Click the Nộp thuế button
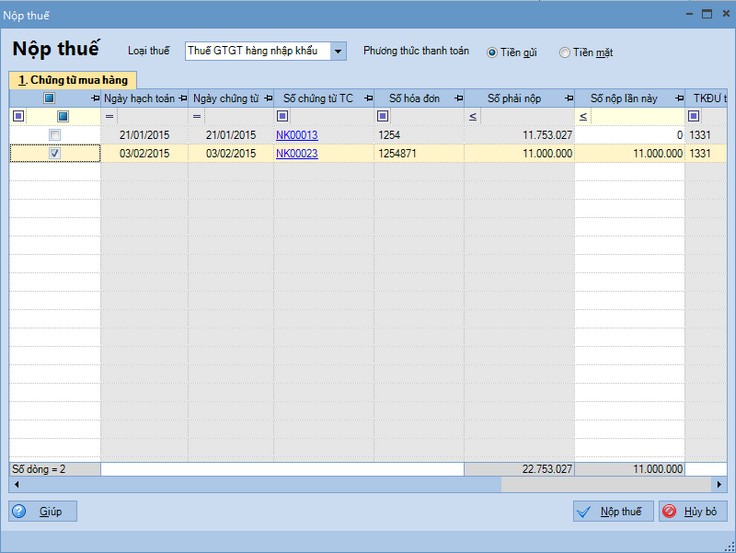 613,511
